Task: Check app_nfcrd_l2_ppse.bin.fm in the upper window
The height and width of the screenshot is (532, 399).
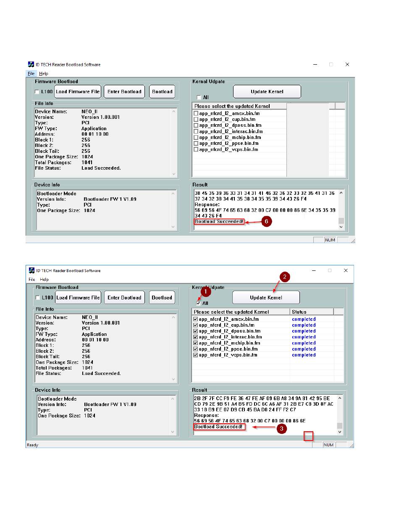Action: point(196,143)
